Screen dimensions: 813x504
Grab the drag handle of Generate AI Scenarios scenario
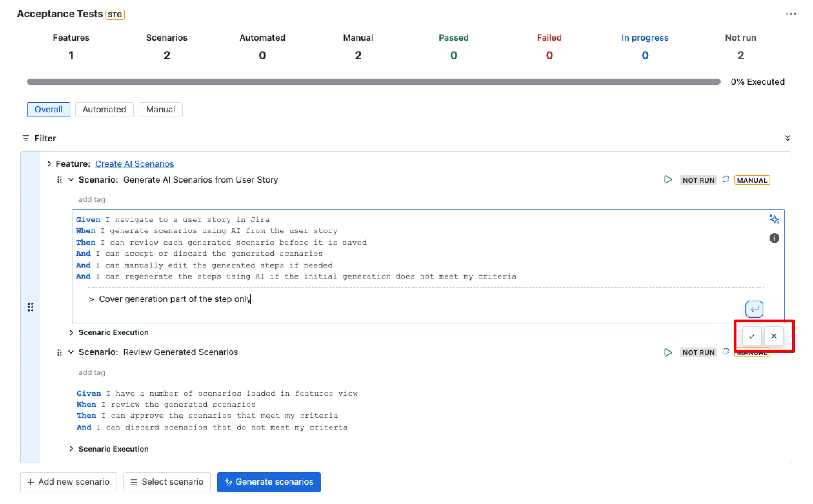[59, 180]
